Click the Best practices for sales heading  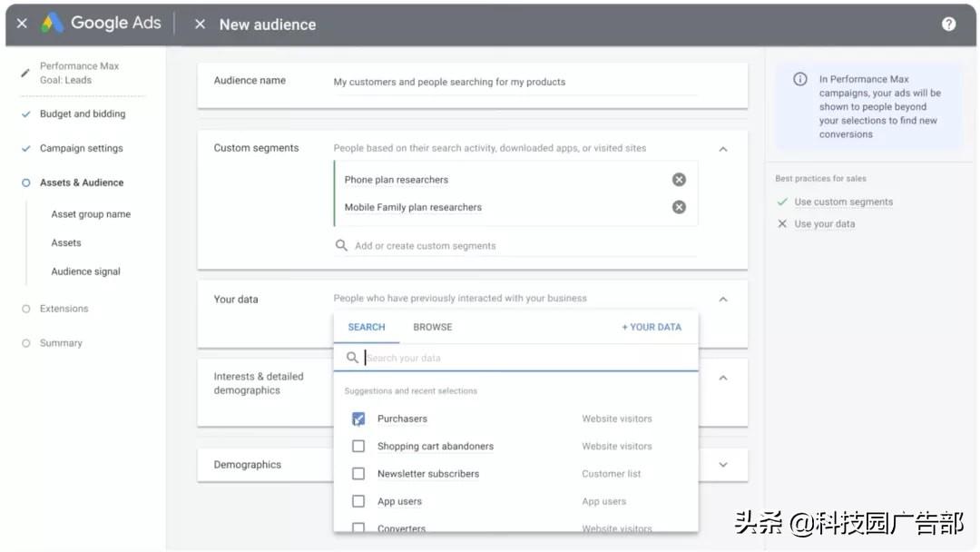[820, 179]
